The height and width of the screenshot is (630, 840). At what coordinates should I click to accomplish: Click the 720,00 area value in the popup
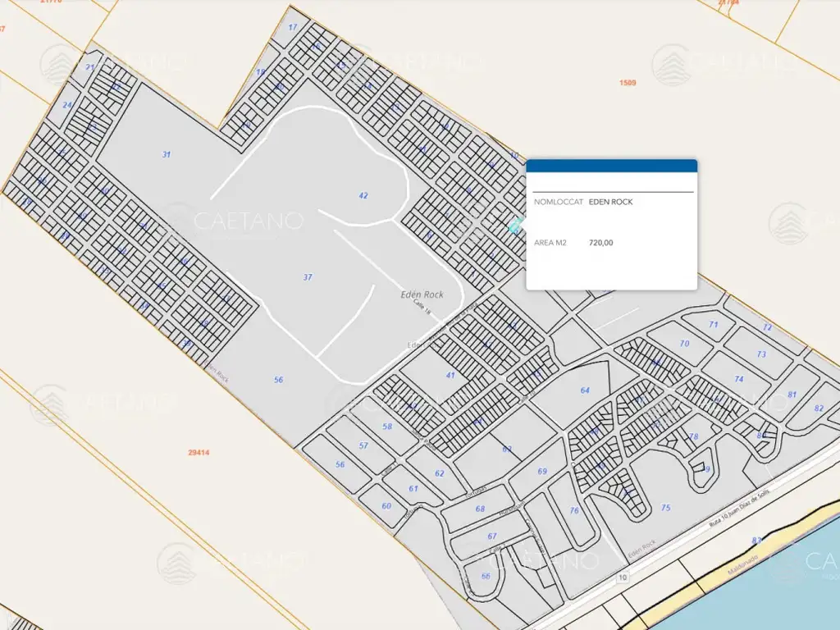point(600,243)
